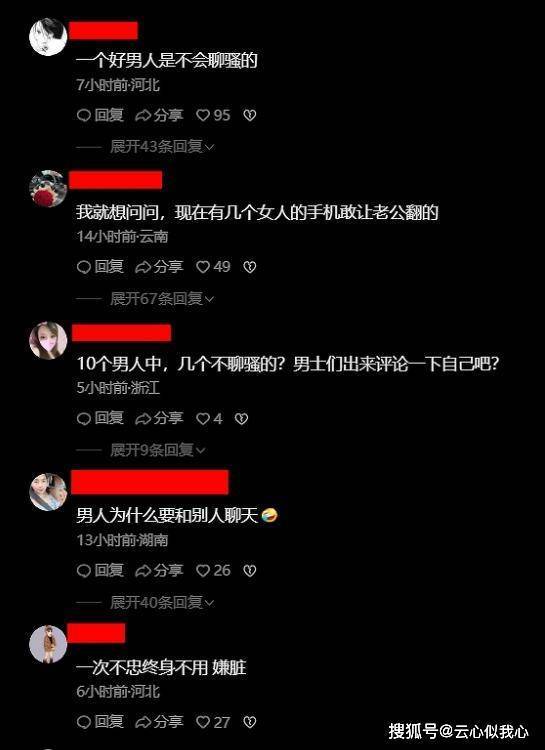
Task: Reply to the last Hebei comment
Action: (100, 722)
